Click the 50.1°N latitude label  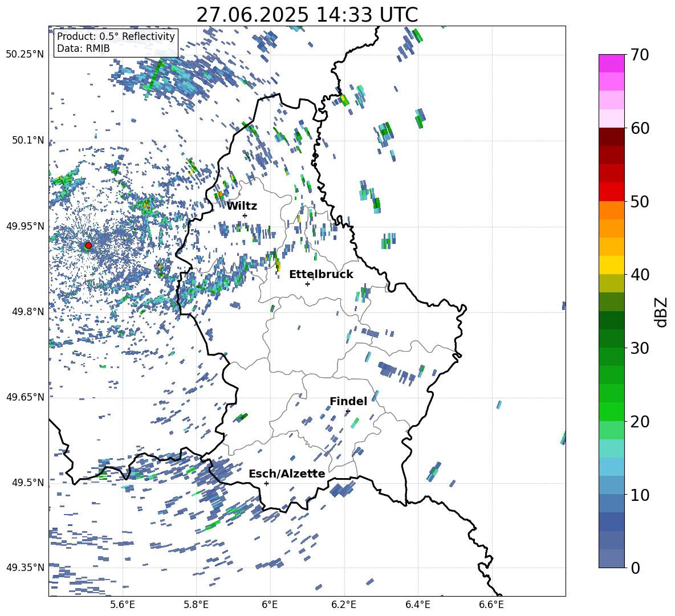click(28, 140)
